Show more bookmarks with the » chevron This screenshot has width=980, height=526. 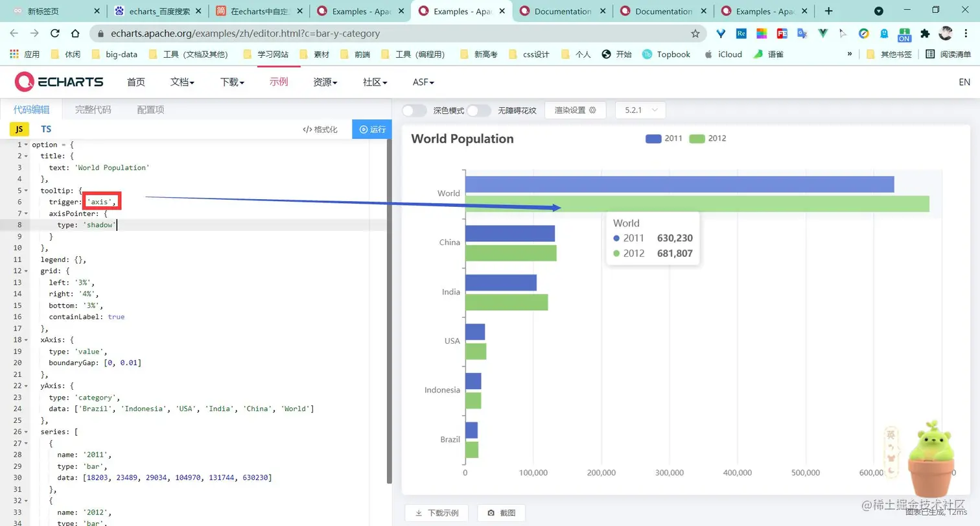pos(850,54)
